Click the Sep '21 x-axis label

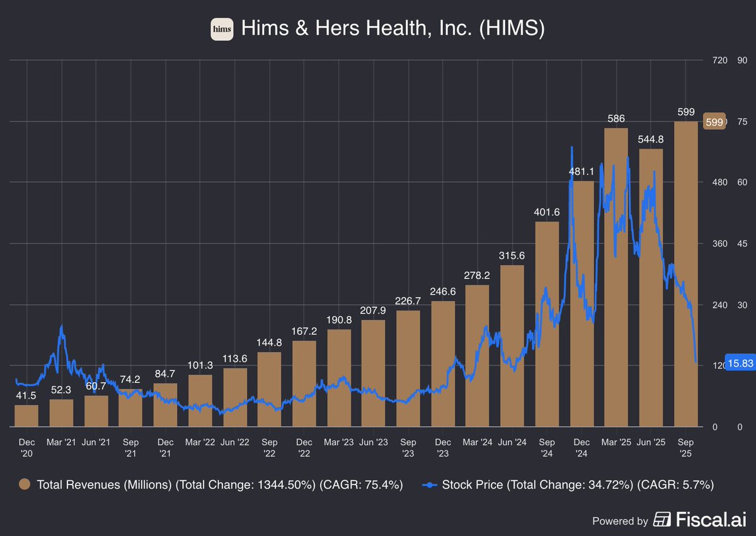coord(130,447)
